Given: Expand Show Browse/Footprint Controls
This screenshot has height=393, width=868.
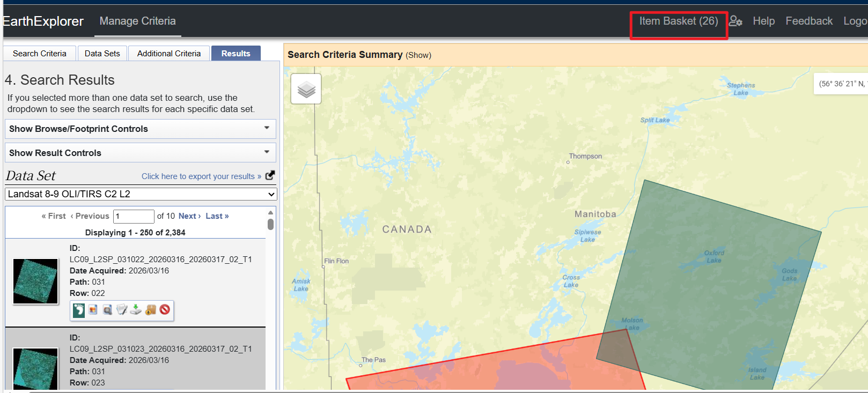Looking at the screenshot, I should pos(141,129).
